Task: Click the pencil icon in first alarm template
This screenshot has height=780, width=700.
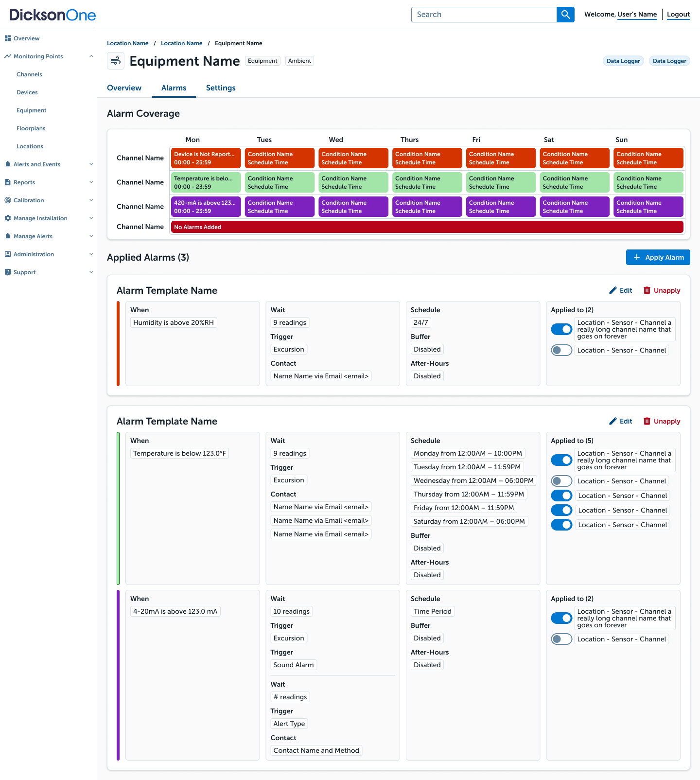Action: tap(613, 290)
